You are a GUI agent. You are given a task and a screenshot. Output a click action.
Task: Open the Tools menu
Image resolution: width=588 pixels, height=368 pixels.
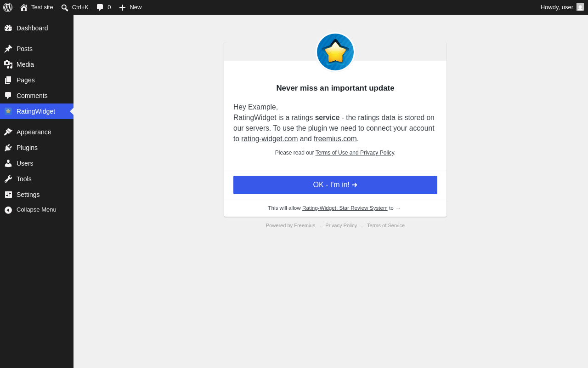click(37, 179)
